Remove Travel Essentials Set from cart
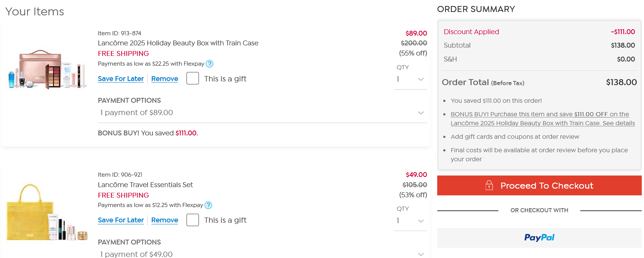This screenshot has width=644, height=258. [x=164, y=220]
